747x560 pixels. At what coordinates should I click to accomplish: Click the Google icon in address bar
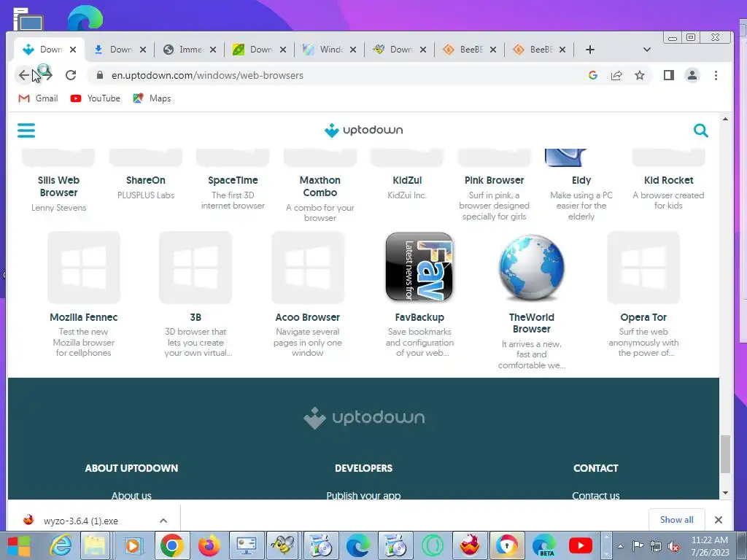(592, 75)
